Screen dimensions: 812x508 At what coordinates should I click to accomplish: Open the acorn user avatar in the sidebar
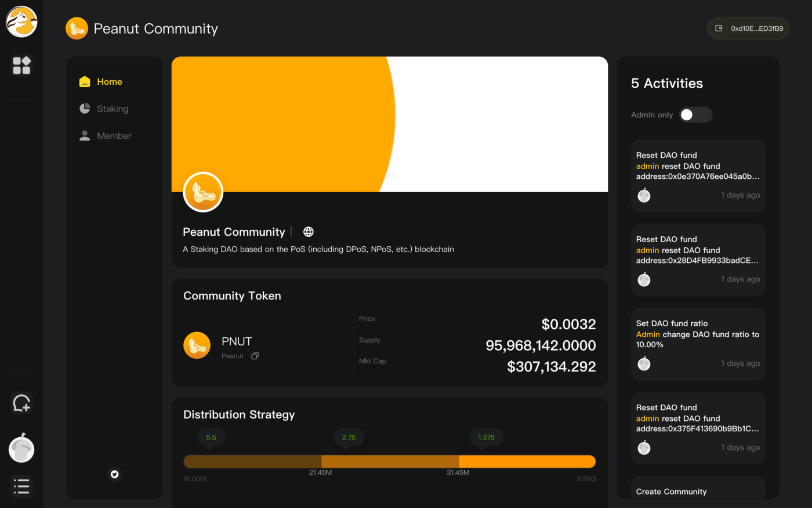(x=21, y=448)
